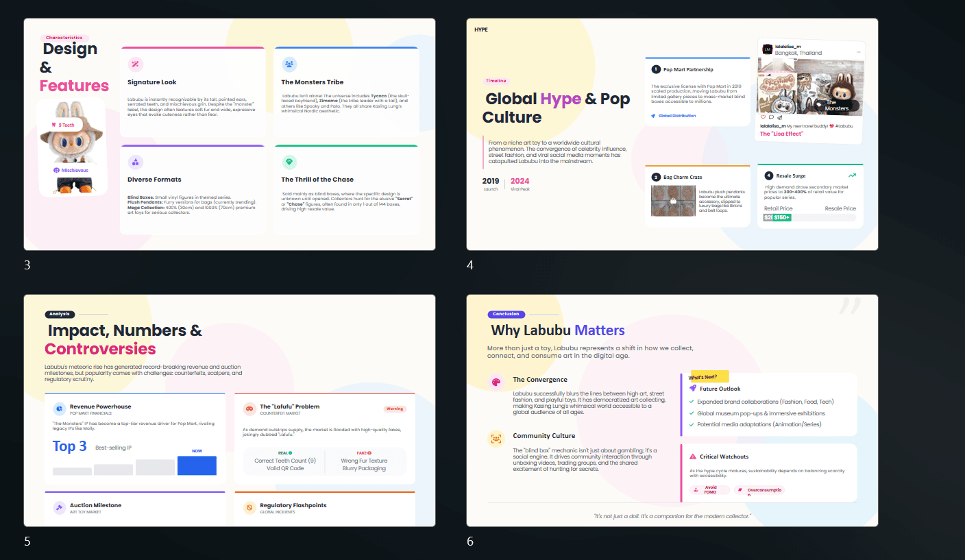Click the Revenue Powerhouse pie chart icon
Image resolution: width=965 pixels, height=560 pixels.
60,409
